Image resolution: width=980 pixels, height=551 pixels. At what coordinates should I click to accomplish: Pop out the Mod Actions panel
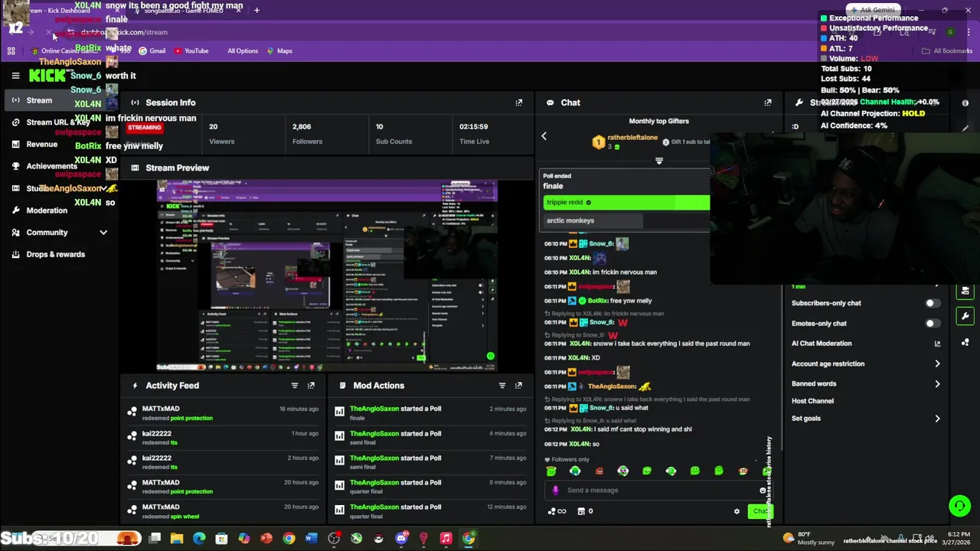tap(519, 386)
